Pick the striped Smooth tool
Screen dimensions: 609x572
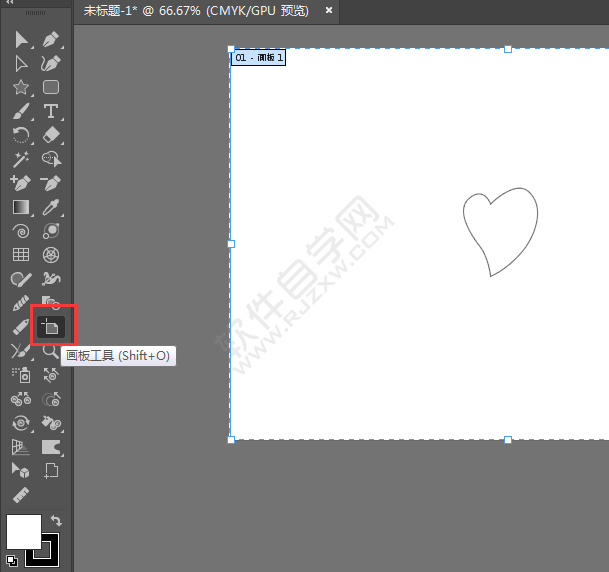[21, 304]
